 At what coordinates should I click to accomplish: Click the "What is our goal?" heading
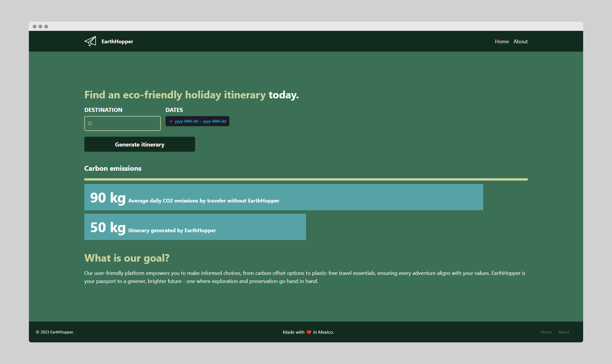click(x=127, y=258)
